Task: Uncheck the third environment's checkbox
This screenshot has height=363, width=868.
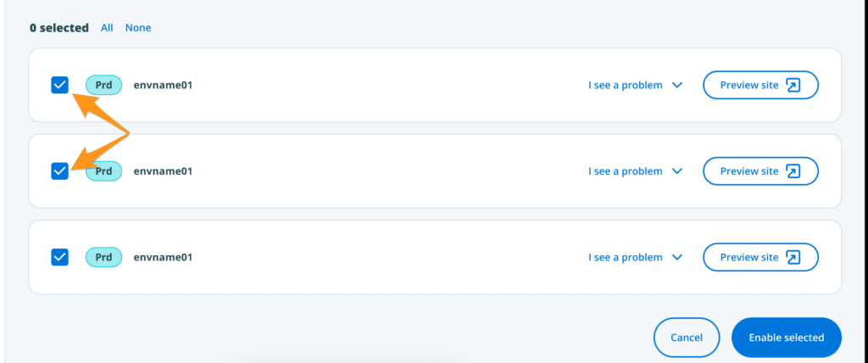Action: [59, 257]
